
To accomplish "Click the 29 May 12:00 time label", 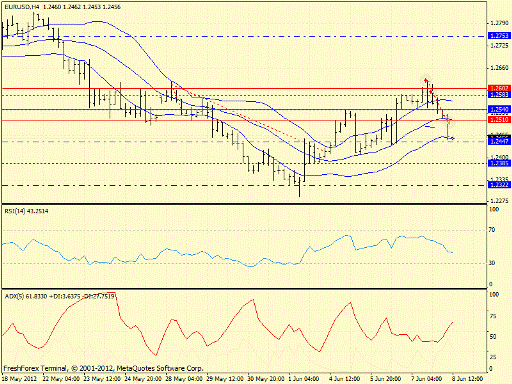I will point(225,379).
